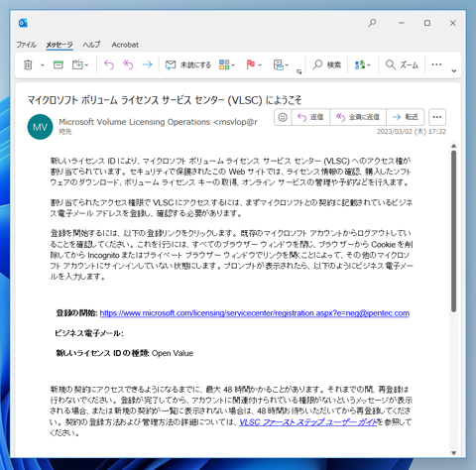Screen dimensions: 476x470
Task: Click the Categorize colored squares icon
Action: coord(224,64)
